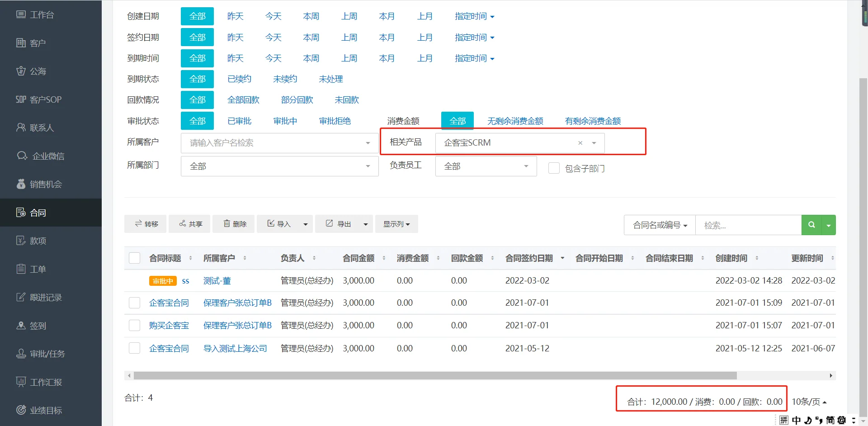Expand 创建日期 指定时间 dropdown
This screenshot has width=868, height=426.
pos(474,16)
